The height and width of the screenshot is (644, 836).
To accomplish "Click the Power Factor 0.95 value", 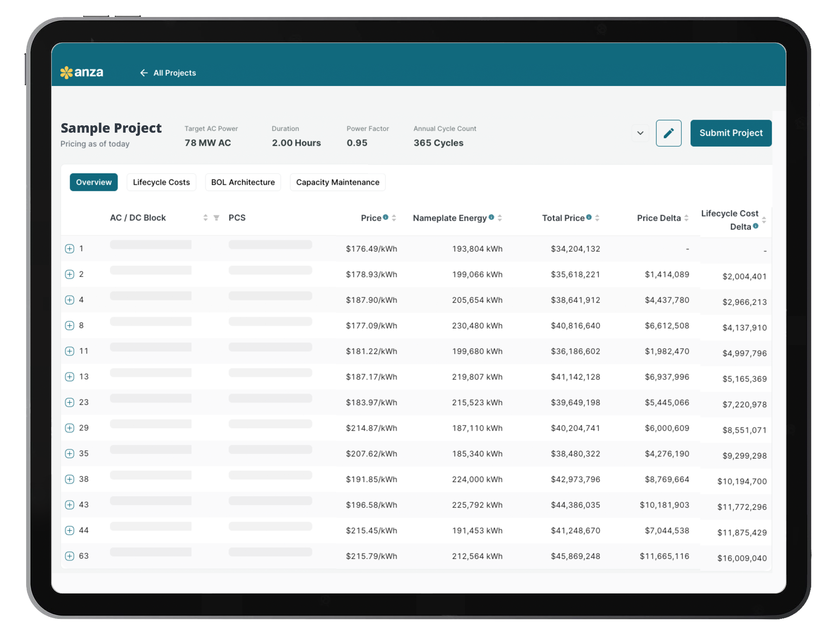I will pyautogui.click(x=357, y=143).
